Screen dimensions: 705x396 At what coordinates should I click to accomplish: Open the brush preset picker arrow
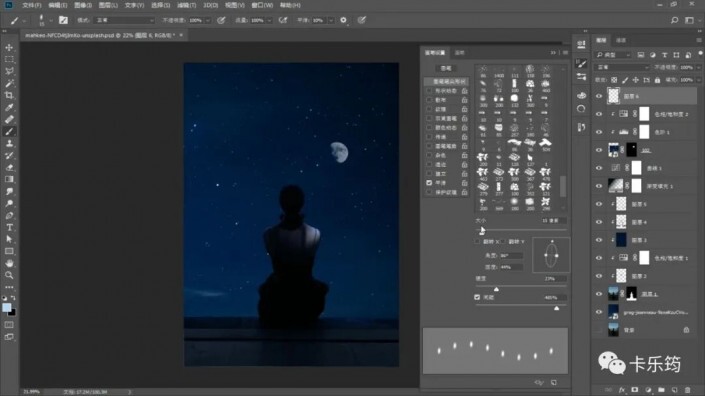point(50,20)
